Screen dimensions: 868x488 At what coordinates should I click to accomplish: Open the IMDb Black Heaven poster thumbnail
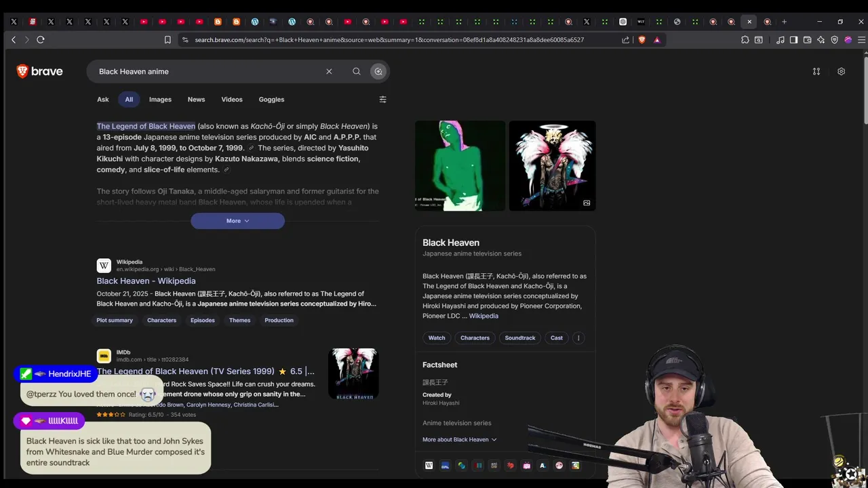pos(353,373)
